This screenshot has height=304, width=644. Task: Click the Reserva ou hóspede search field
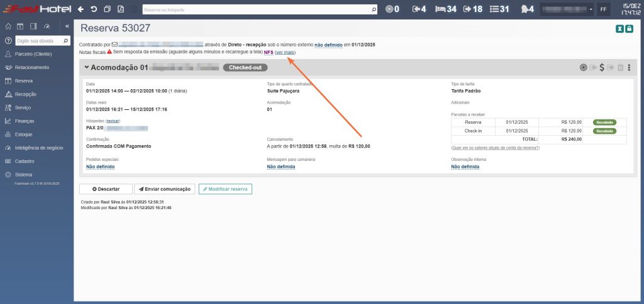(x=257, y=9)
